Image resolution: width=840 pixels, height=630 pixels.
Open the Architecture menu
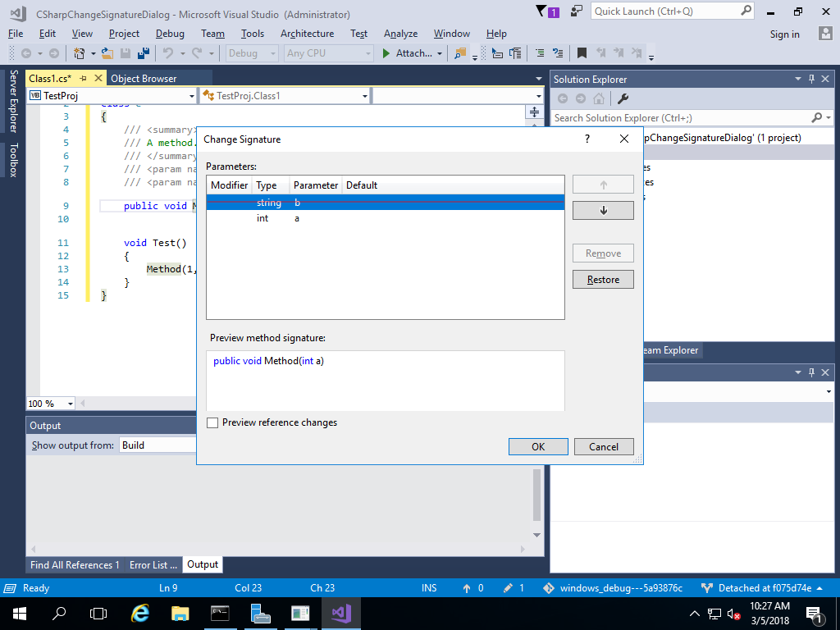tap(307, 33)
